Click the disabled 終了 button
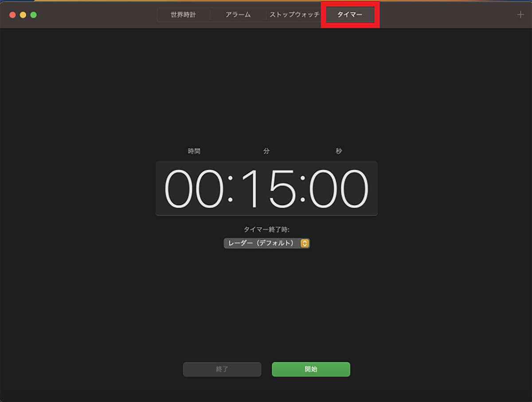 (222, 369)
